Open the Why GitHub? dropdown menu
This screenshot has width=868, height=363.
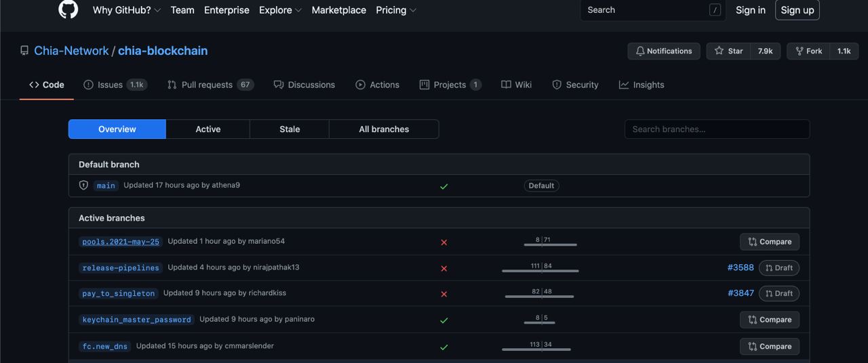tap(127, 10)
